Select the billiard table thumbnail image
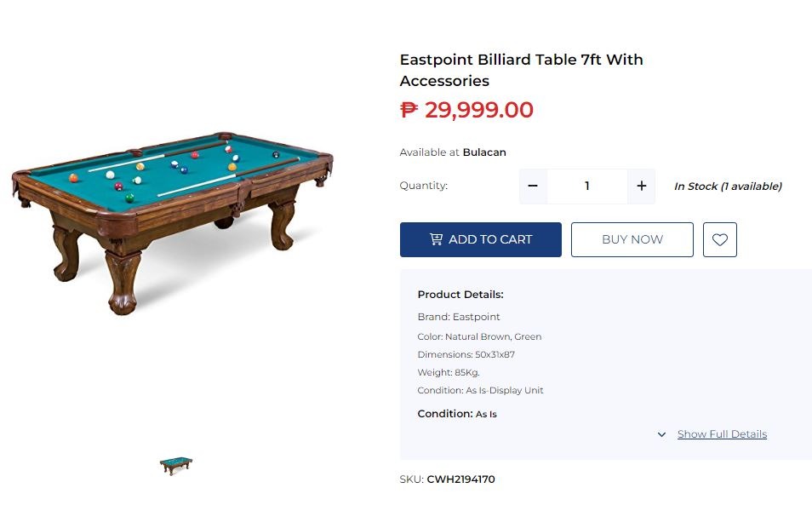The height and width of the screenshot is (505, 812). (x=175, y=465)
